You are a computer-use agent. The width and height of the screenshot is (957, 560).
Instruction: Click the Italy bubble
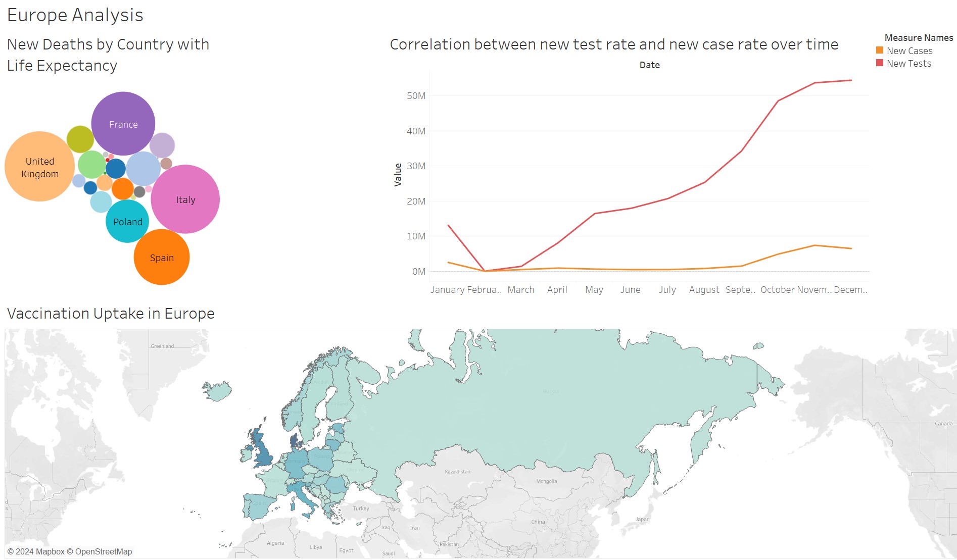185,199
